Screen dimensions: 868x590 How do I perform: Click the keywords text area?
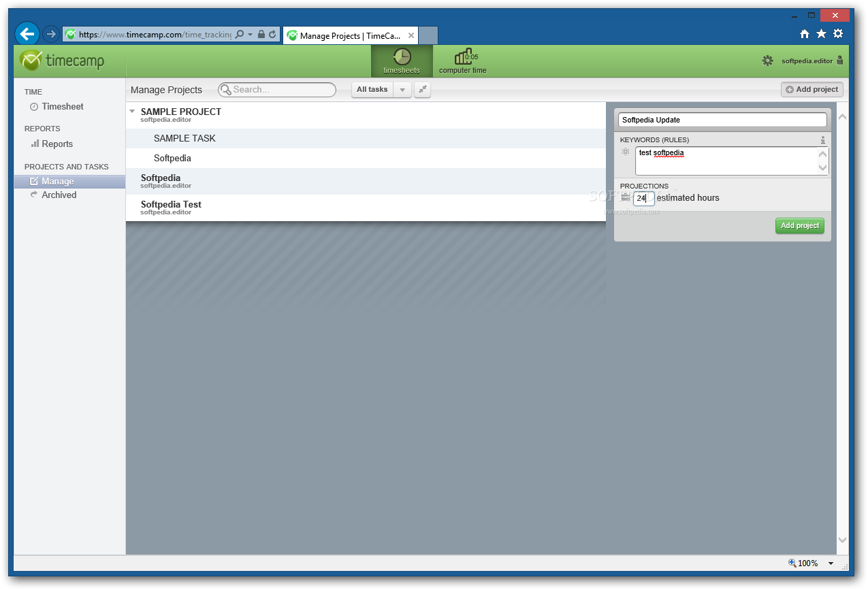pos(726,161)
